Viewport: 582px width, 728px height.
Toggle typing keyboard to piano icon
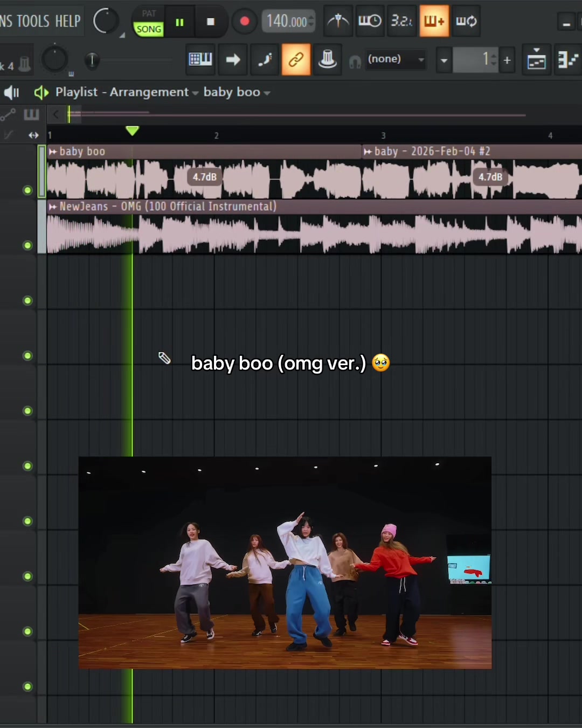[200, 59]
